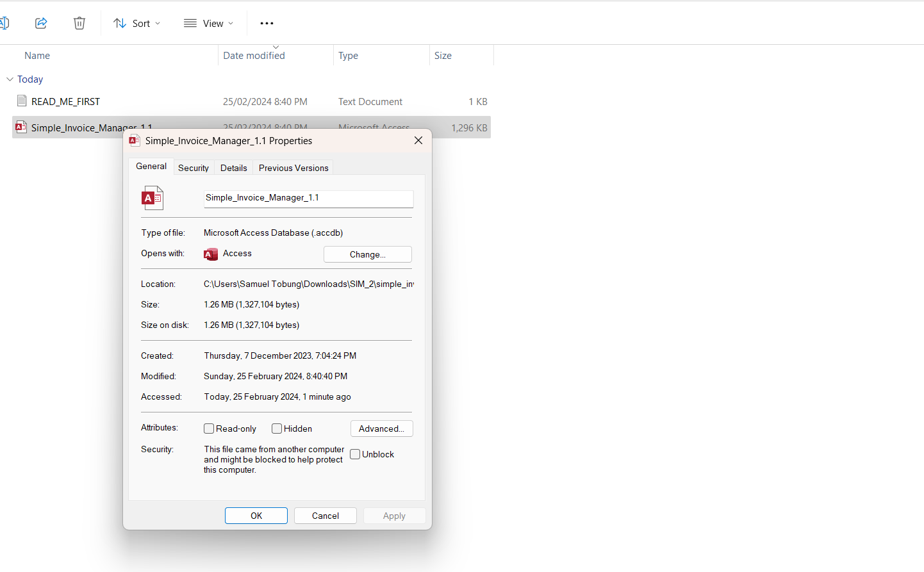Switch to the Security tab
This screenshot has height=572, width=924.
(194, 168)
